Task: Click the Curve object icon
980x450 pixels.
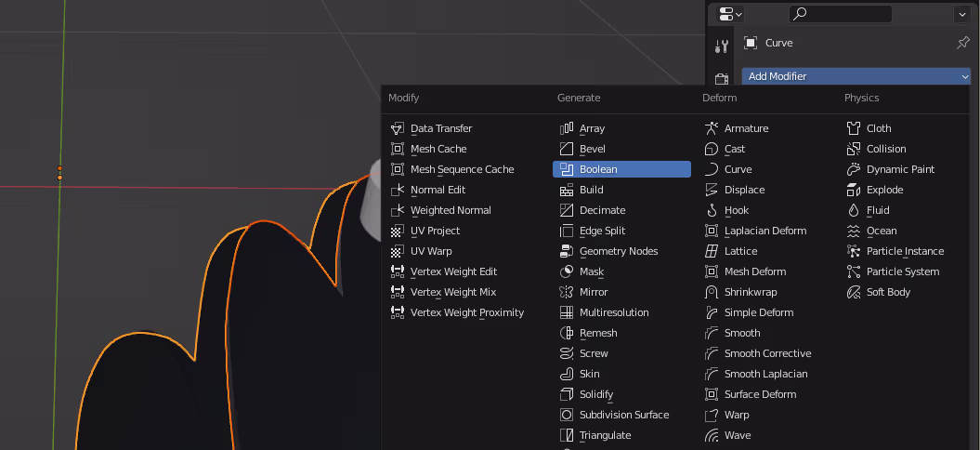Action: [751, 43]
